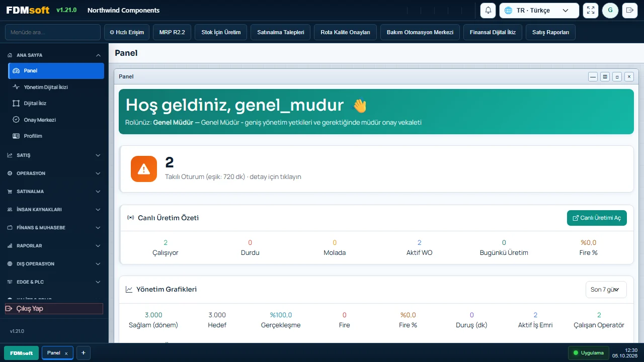The image size is (644, 362).
Task: Open the user avatar G menu
Action: (610, 10)
